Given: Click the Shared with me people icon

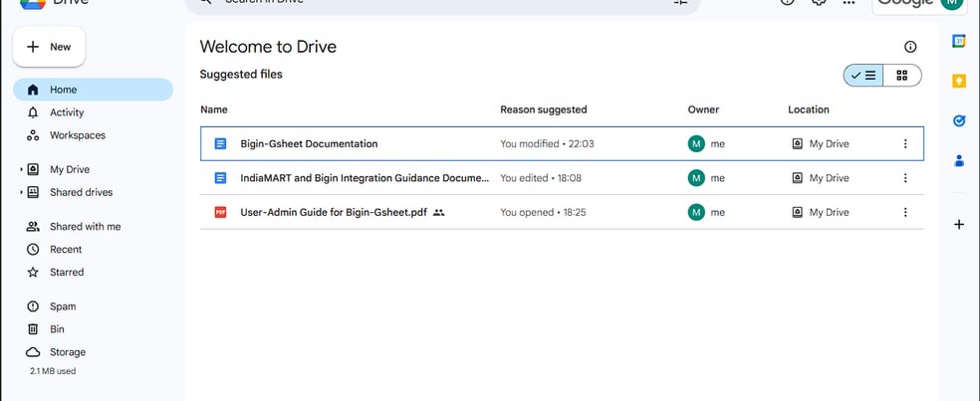Looking at the screenshot, I should point(33,227).
